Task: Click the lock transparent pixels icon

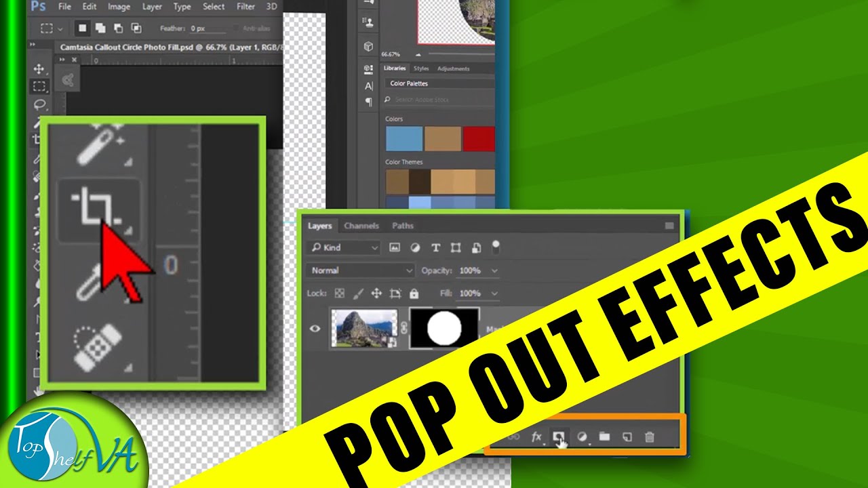Action: point(340,293)
